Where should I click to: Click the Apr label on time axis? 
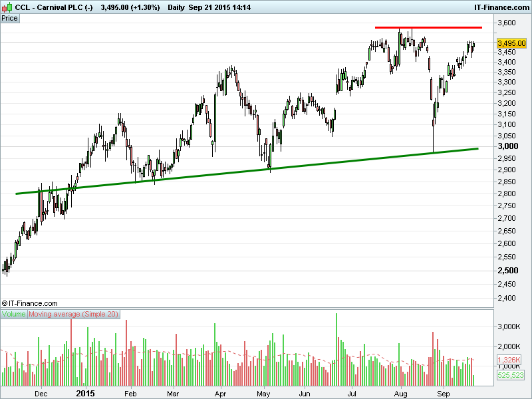point(220,393)
